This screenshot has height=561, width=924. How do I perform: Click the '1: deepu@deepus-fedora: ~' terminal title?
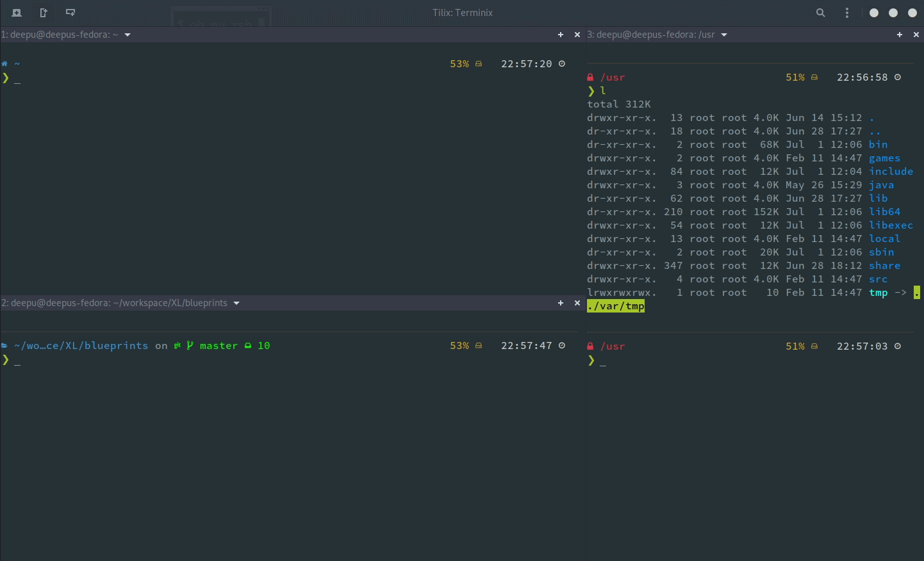pyautogui.click(x=60, y=35)
